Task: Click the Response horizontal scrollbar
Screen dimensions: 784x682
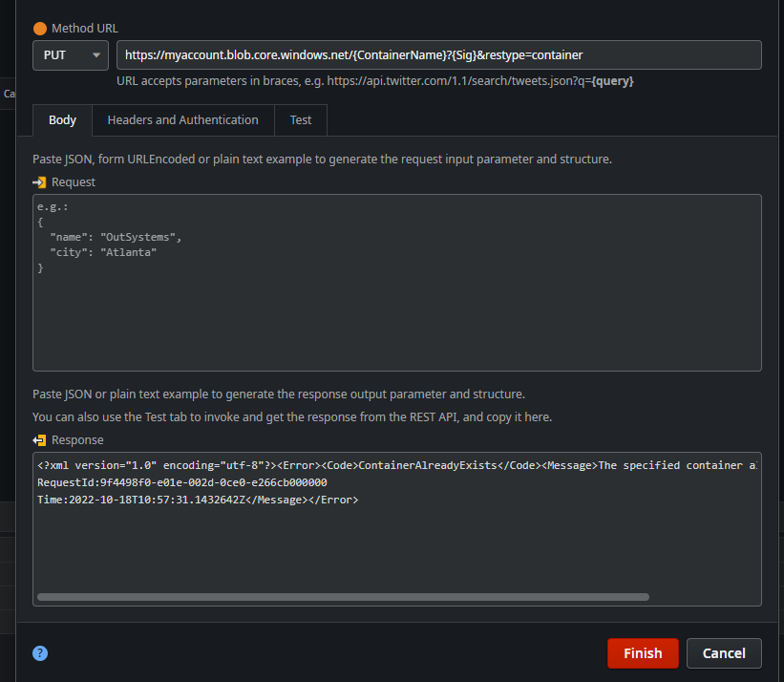Action: [343, 597]
